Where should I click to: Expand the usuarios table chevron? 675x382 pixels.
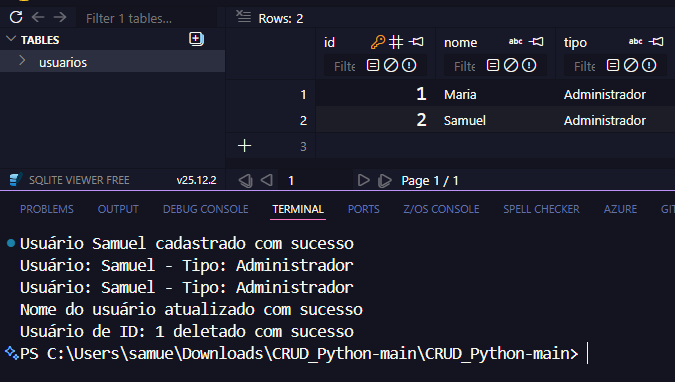click(22, 61)
